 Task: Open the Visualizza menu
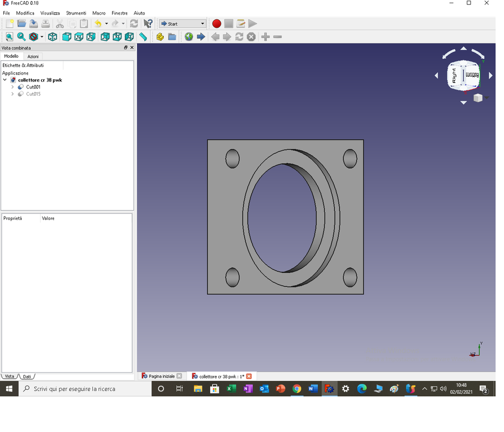click(x=50, y=13)
